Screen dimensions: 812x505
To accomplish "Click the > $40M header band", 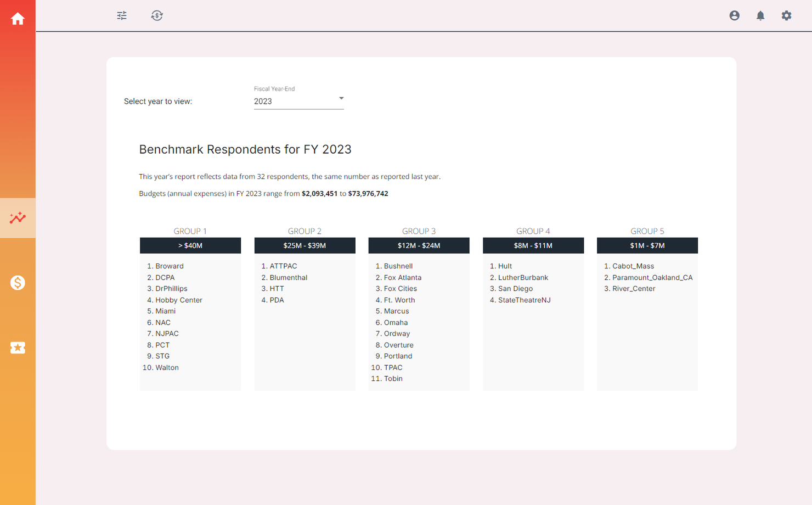I will click(190, 245).
